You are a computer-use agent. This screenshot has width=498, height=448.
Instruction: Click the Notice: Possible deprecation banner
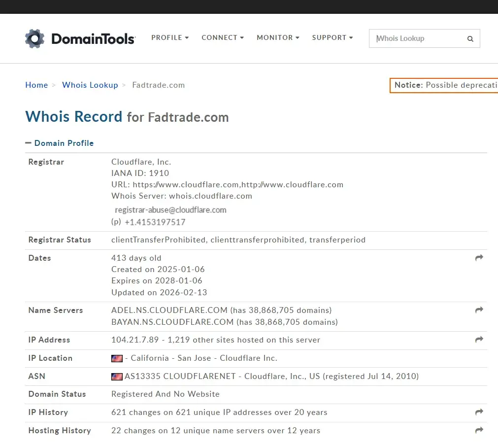point(444,85)
